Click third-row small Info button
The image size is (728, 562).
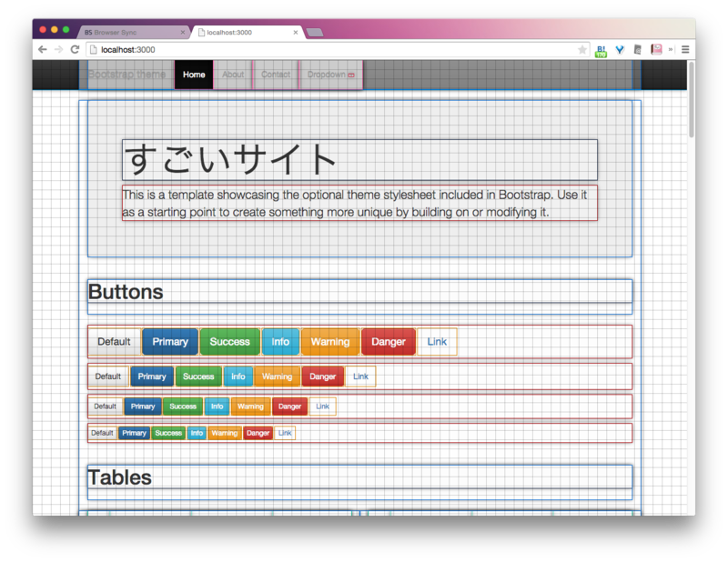pyautogui.click(x=217, y=406)
